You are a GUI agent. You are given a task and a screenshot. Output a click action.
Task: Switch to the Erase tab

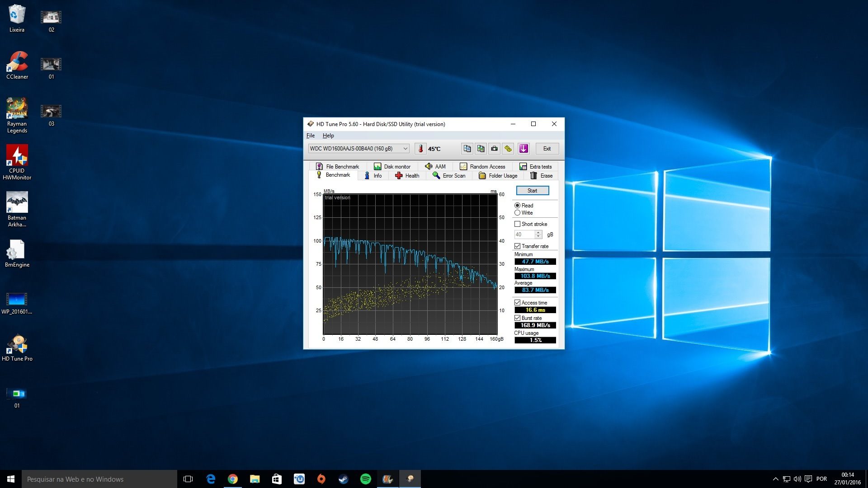[x=541, y=176]
